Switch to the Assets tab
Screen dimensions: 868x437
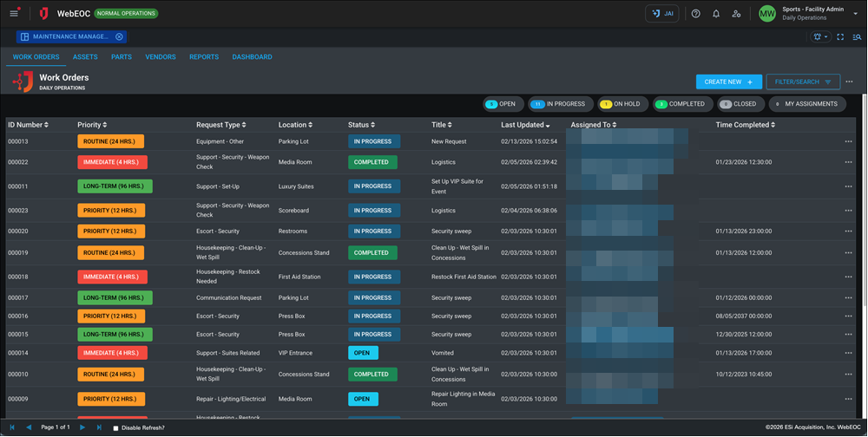point(85,57)
